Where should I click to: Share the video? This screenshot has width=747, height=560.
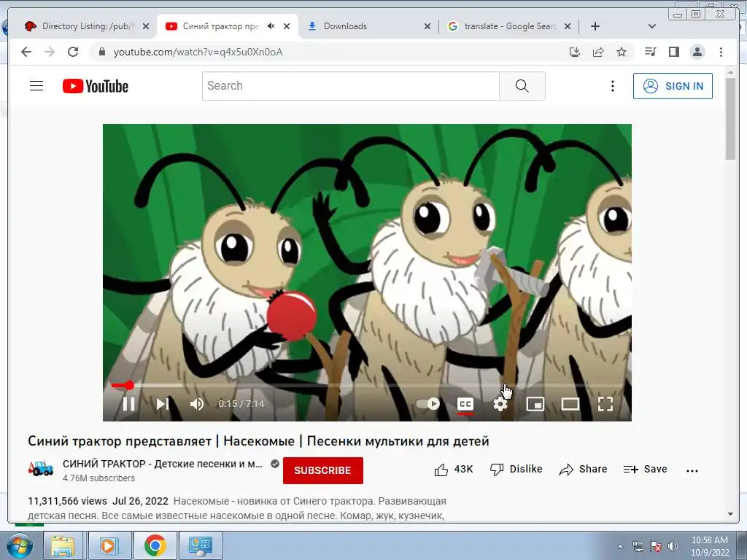click(x=583, y=470)
